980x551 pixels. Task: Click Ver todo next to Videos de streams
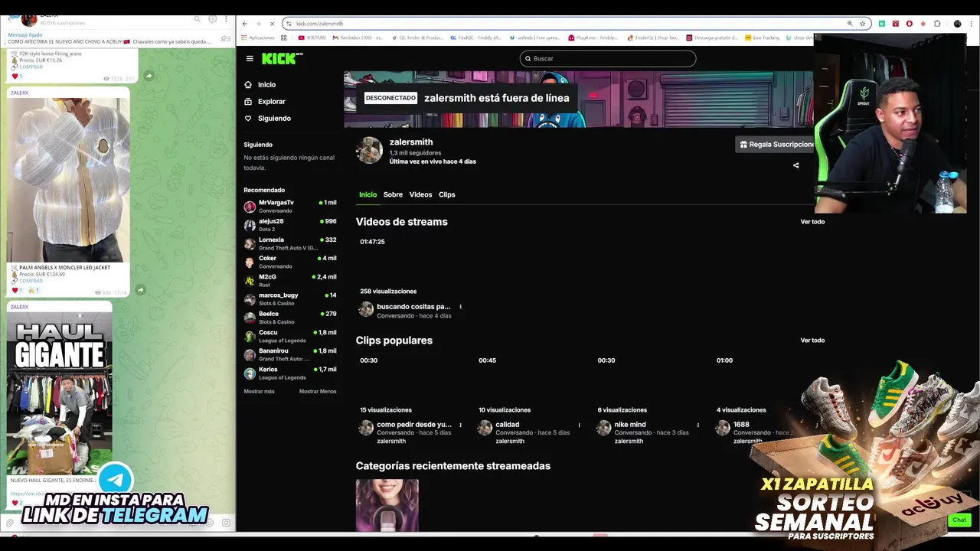[x=812, y=222]
